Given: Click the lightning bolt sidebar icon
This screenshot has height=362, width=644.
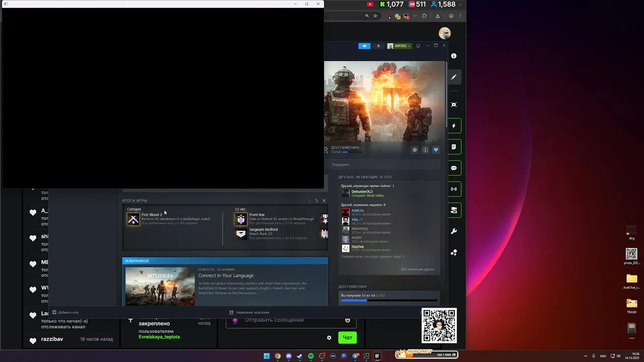Looking at the screenshot, I should (x=454, y=126).
